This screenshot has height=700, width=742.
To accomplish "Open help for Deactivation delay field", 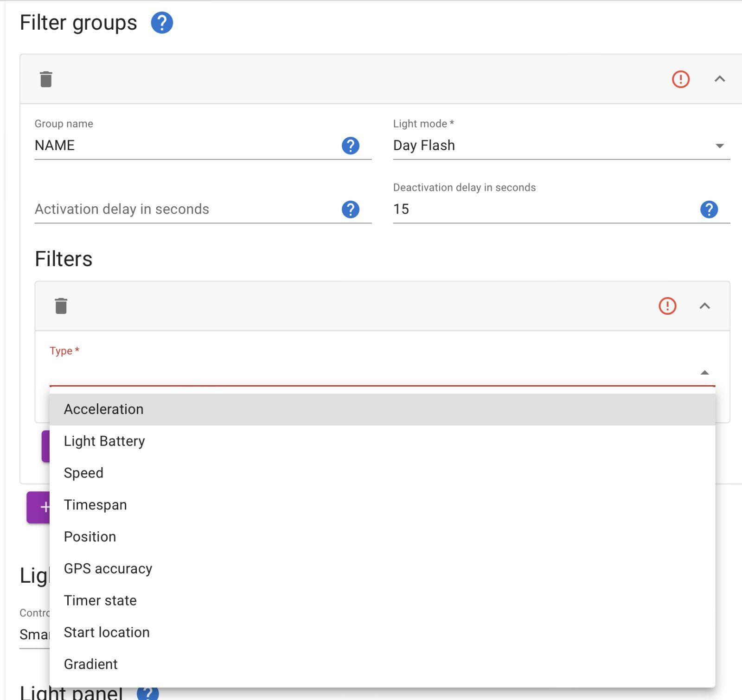I will (x=709, y=210).
